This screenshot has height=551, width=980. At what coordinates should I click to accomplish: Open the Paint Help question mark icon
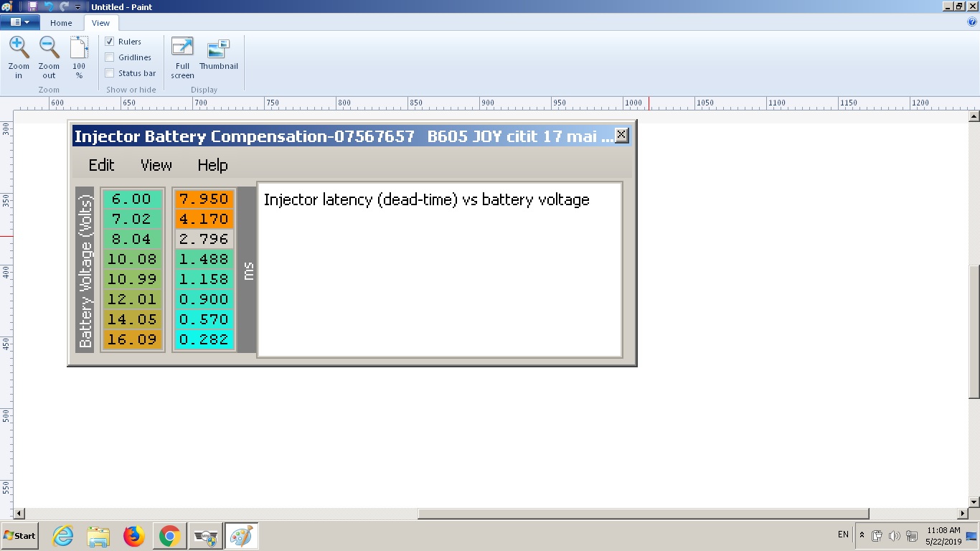[972, 22]
